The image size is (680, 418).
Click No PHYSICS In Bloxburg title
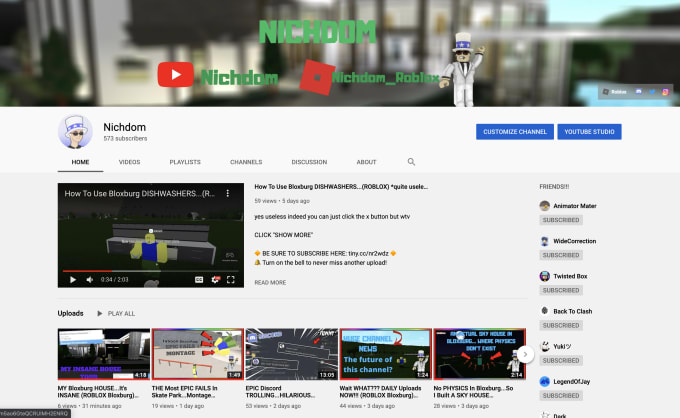click(x=473, y=392)
